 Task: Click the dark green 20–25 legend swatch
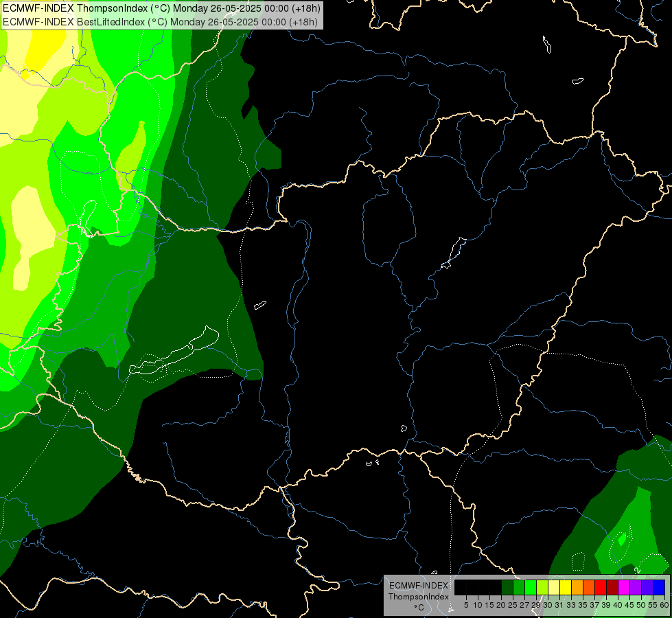pos(507,587)
